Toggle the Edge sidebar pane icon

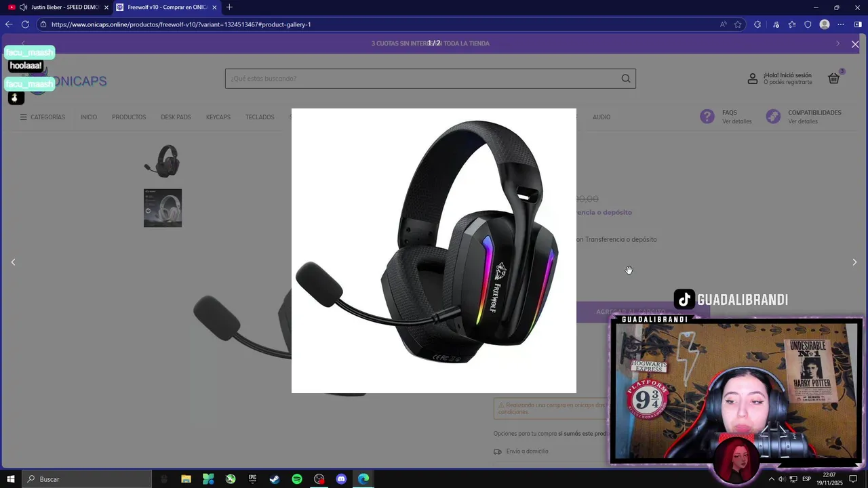[x=858, y=24]
